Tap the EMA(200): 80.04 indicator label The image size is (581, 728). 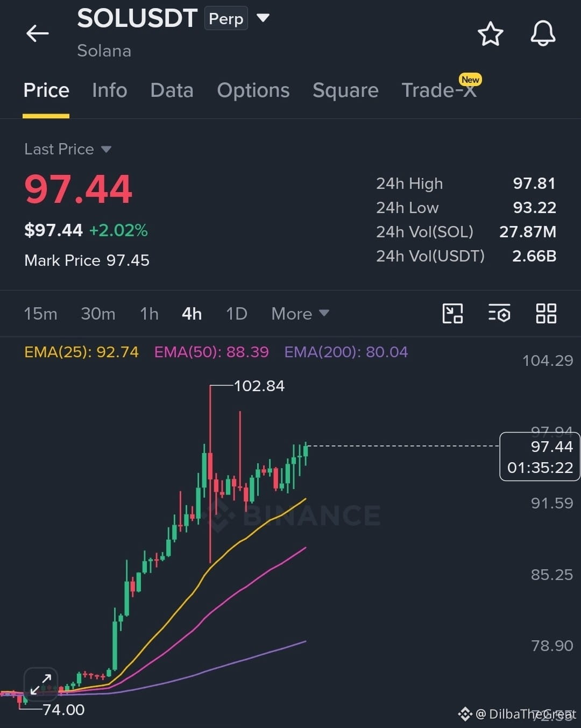[x=346, y=352]
